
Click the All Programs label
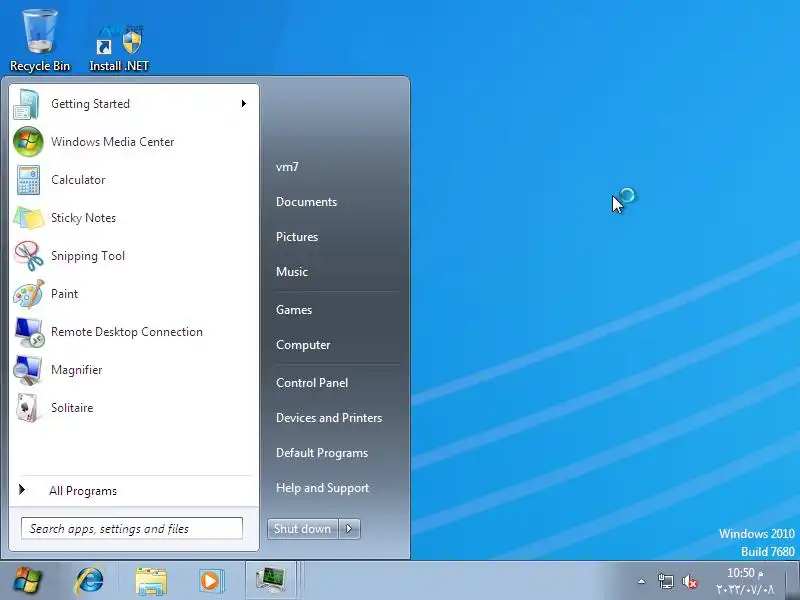tap(83, 491)
